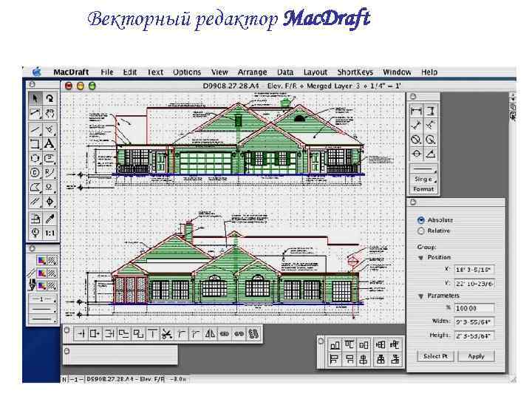Choose the hand pan tool
The width and height of the screenshot is (532, 399).
[x=50, y=113]
